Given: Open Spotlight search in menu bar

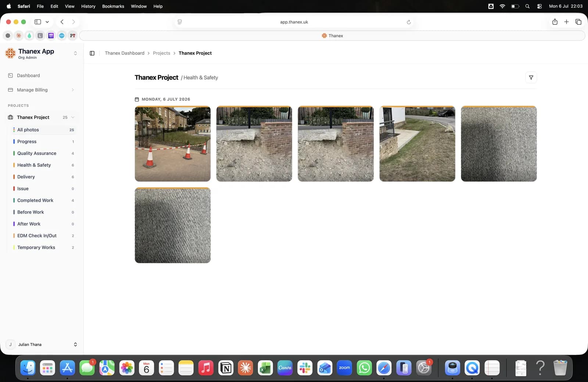Looking at the screenshot, I should tap(527, 6).
